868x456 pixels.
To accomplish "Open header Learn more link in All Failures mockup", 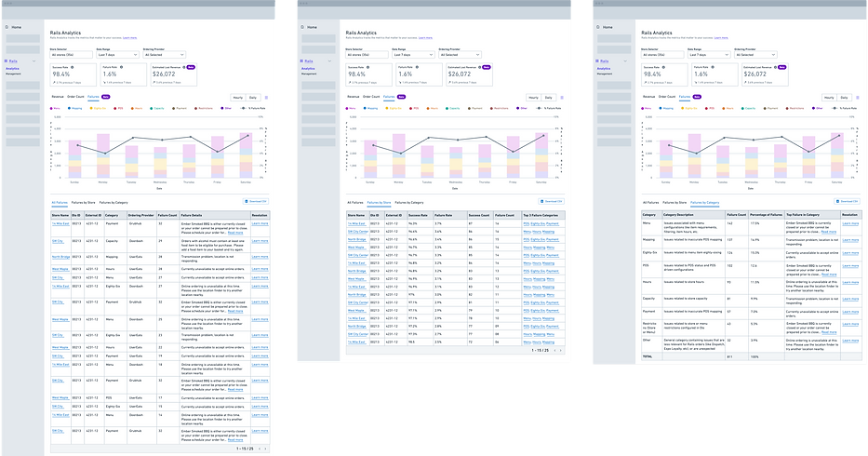I will 130,37.
